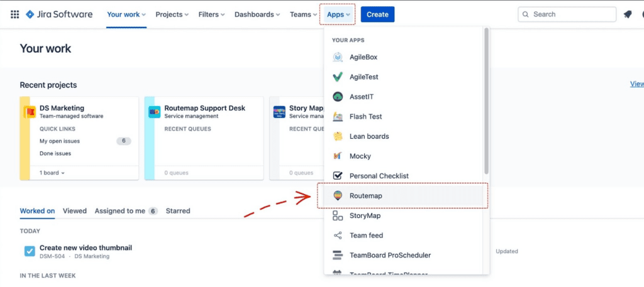Image resolution: width=644 pixels, height=287 pixels.
Task: Expand the 1 board dropdown
Action: pyautogui.click(x=52, y=173)
